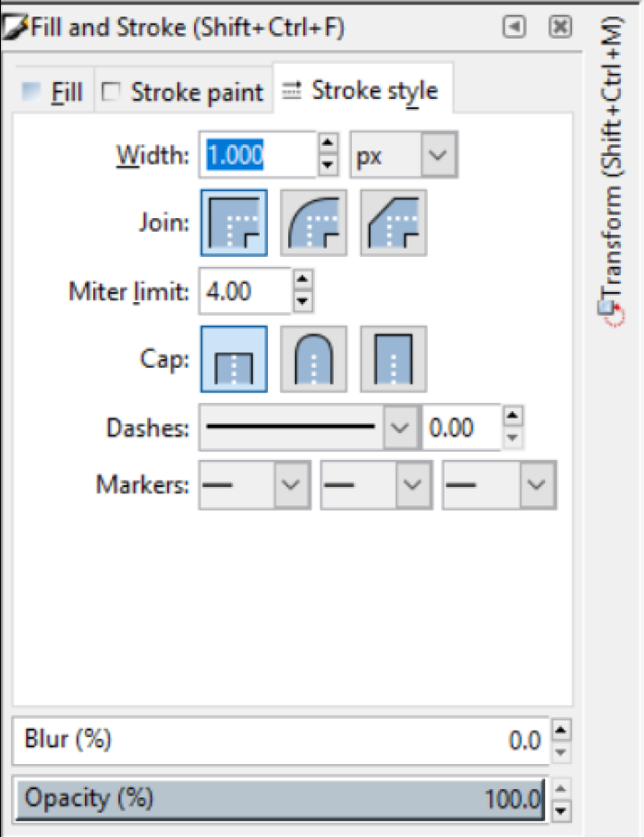The image size is (644, 837).
Task: Open the Transform side panel tab
Action: pos(614,176)
